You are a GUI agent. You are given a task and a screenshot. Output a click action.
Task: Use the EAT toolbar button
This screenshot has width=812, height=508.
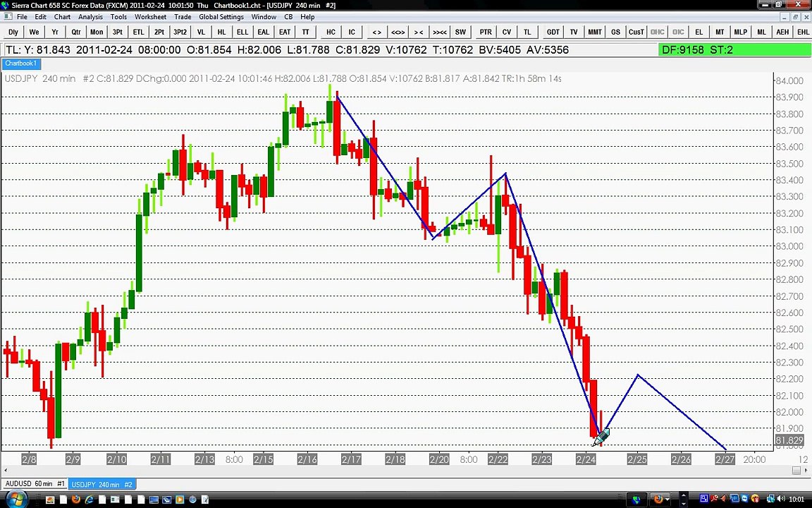tap(285, 32)
